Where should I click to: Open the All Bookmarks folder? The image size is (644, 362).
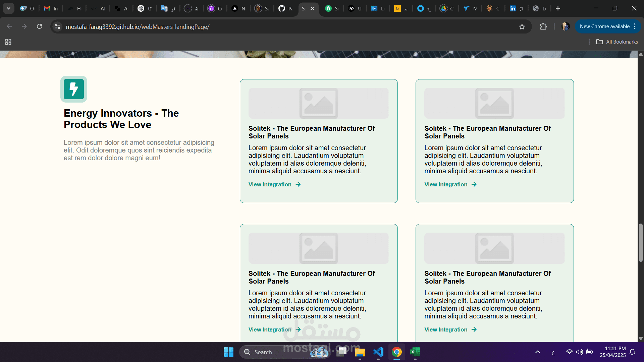[x=617, y=42]
